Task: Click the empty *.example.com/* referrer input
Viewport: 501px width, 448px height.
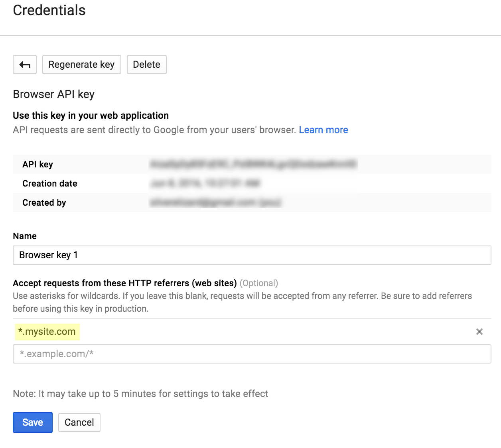Action: pos(251,354)
